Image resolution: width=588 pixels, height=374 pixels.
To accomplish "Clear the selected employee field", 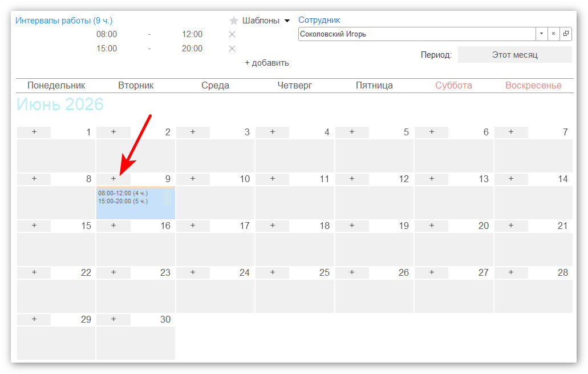I will coord(553,34).
